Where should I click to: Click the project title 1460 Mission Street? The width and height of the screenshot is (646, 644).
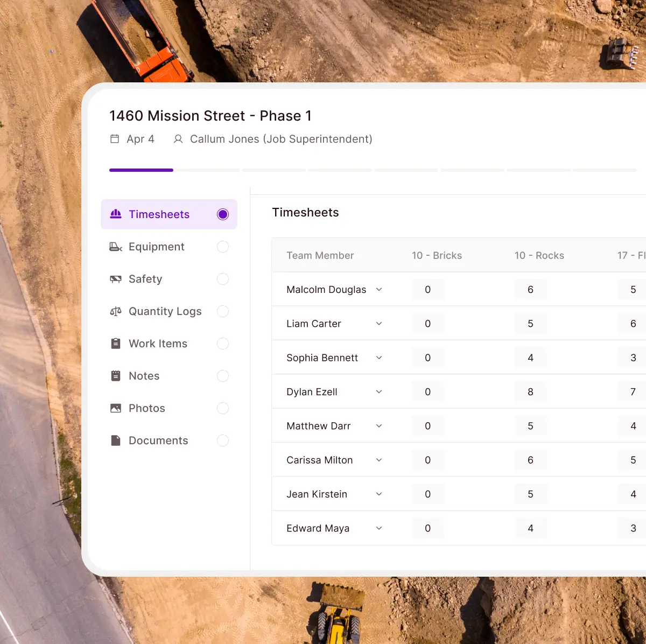pos(210,116)
